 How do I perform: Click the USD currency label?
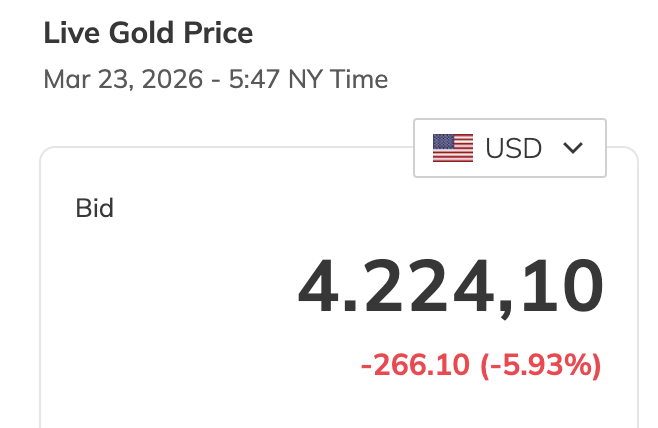click(x=513, y=148)
